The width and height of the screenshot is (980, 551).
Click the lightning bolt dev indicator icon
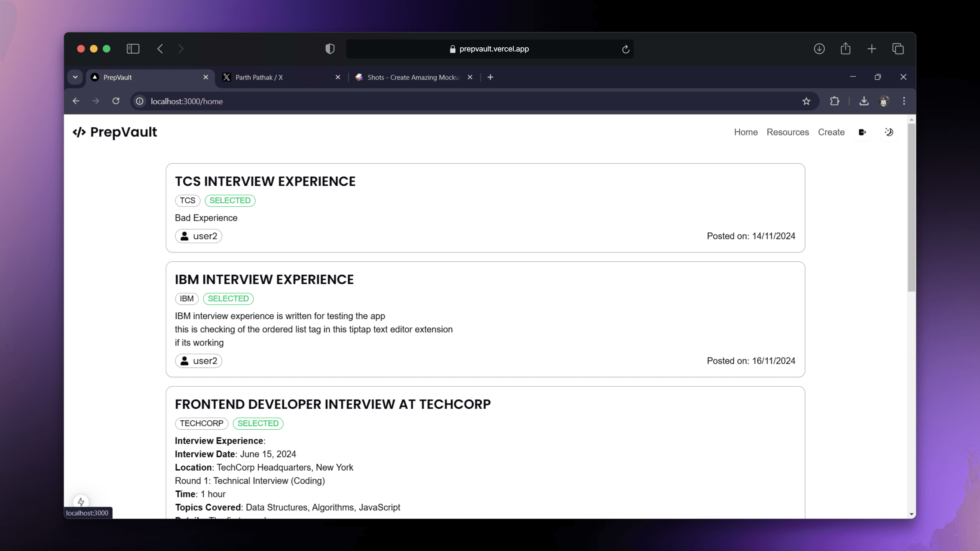coord(81,502)
